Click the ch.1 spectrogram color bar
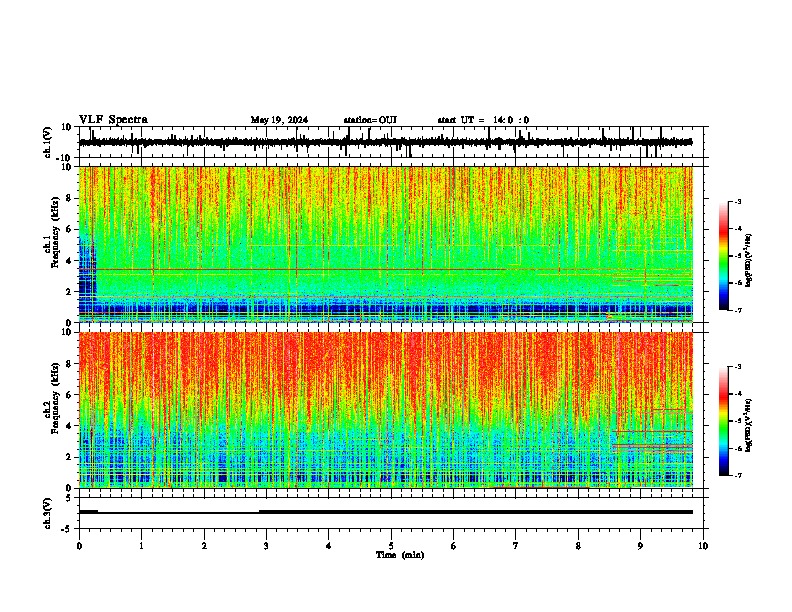The width and height of the screenshot is (792, 612). tap(723, 256)
